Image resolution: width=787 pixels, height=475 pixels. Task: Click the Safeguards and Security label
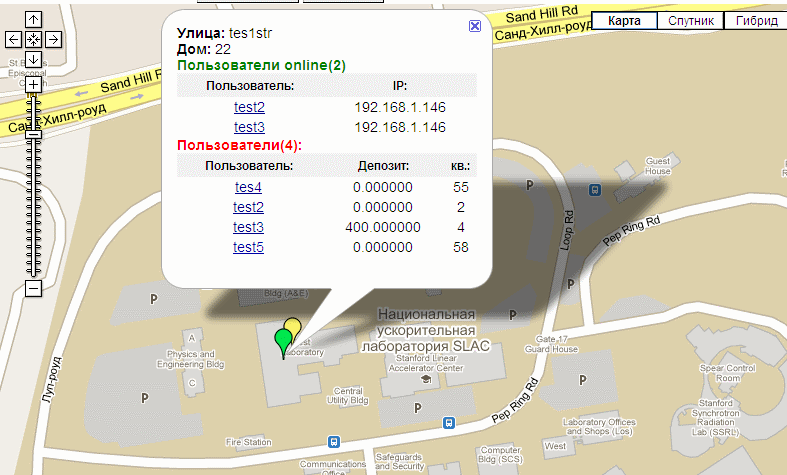click(x=399, y=461)
